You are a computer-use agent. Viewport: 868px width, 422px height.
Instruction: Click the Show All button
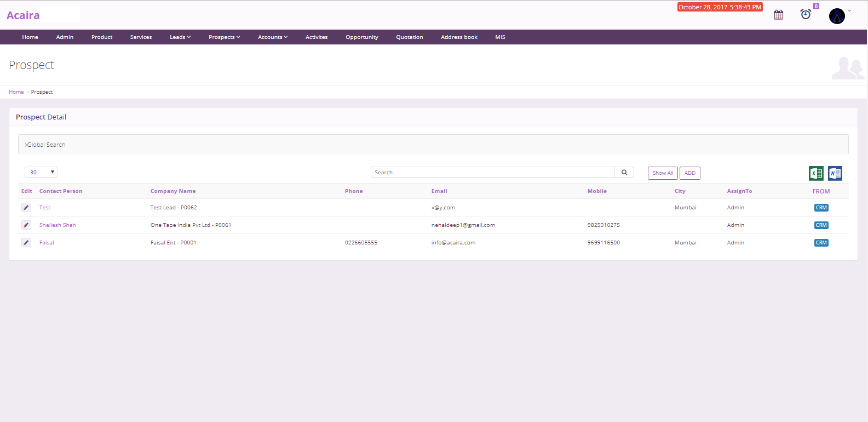[x=663, y=173]
